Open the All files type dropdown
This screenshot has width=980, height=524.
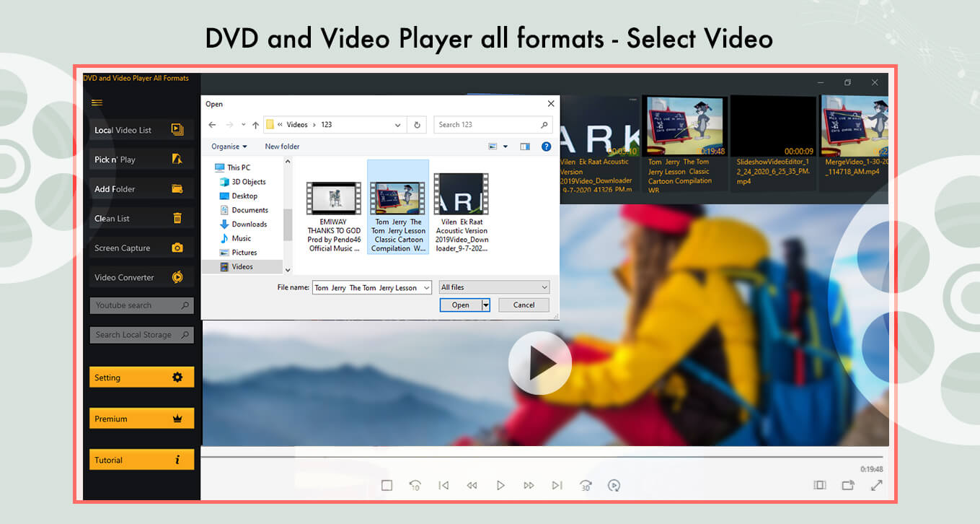click(x=494, y=287)
